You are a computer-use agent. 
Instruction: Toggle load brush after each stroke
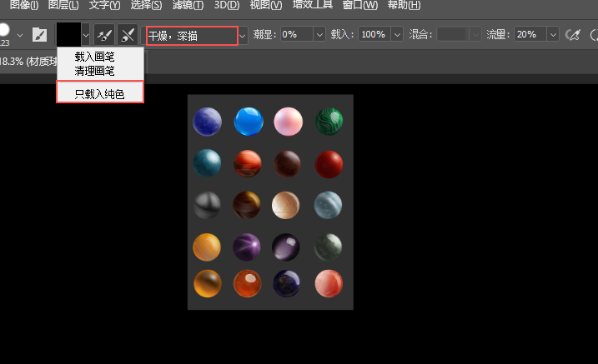[104, 36]
